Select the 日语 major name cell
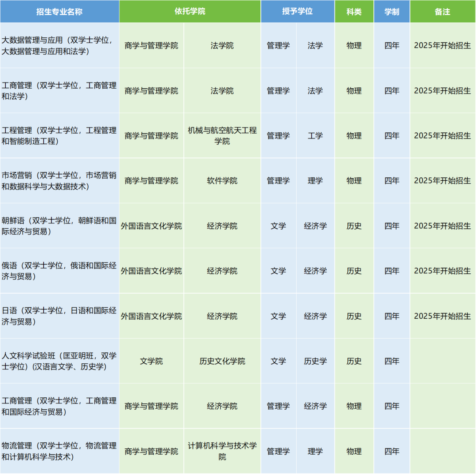The height and width of the screenshot is (474, 476). tap(59, 316)
